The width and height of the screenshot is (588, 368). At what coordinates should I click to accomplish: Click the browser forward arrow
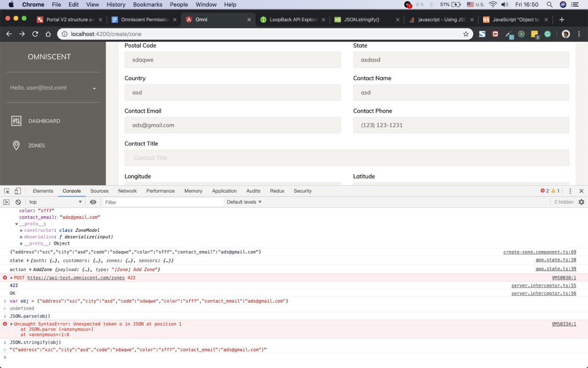pyautogui.click(x=22, y=34)
